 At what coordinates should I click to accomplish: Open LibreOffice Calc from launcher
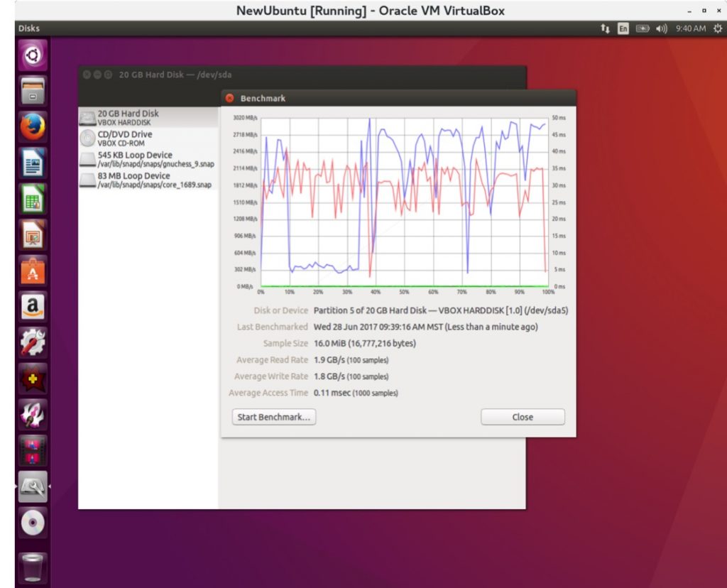(33, 199)
